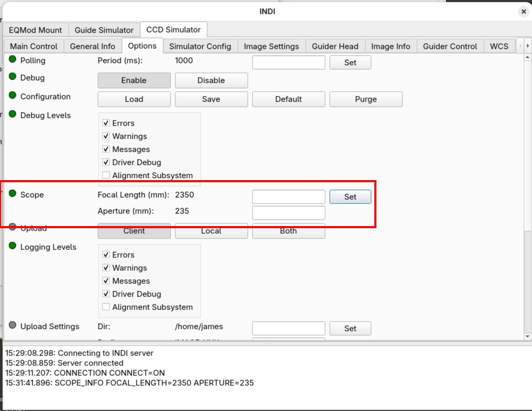Enable Alignment Subsystem in Debug Levels

pos(106,175)
